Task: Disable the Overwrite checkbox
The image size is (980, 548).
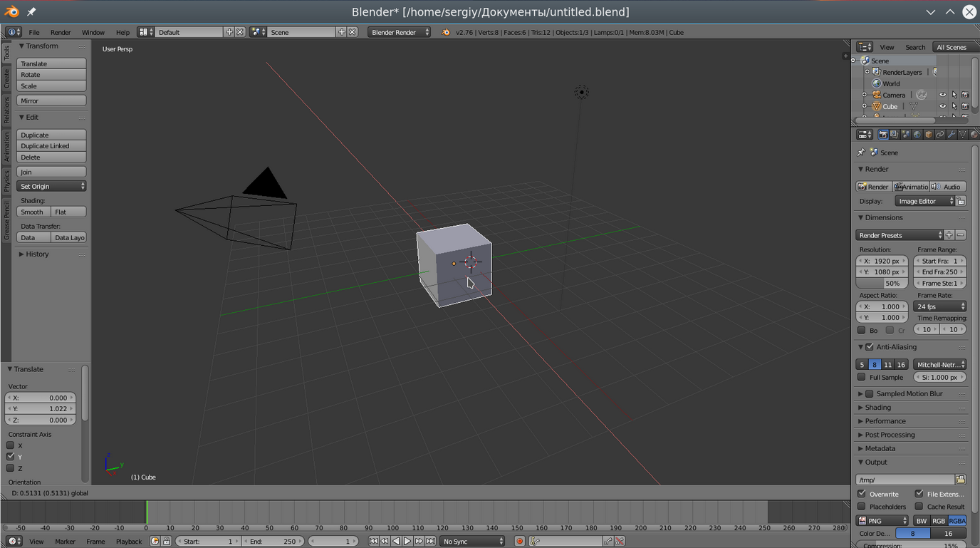Action: [862, 494]
